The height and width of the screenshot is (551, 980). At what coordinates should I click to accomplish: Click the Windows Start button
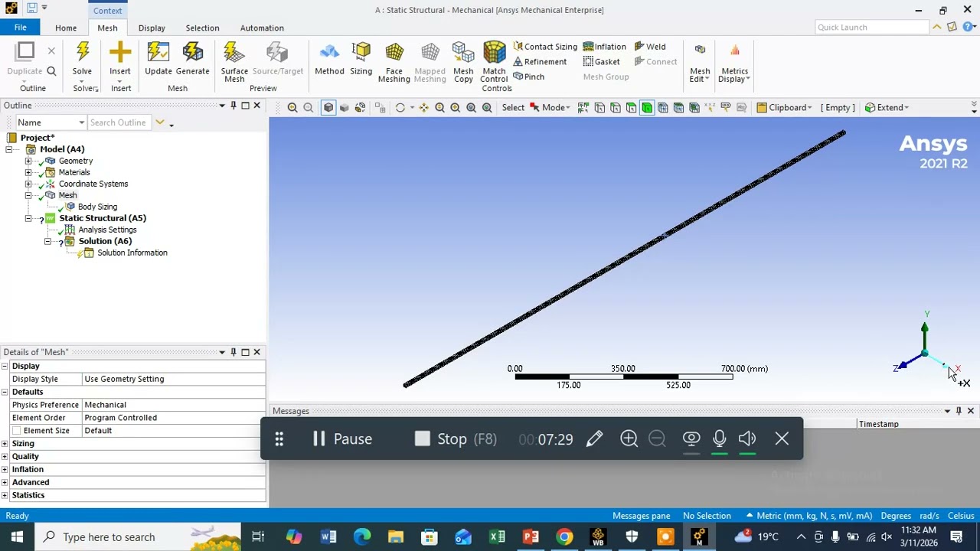(17, 536)
